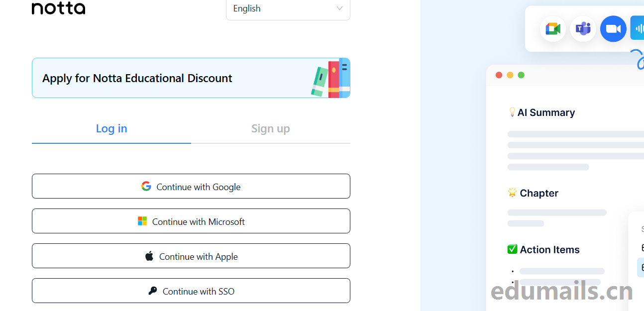Choose Continue with Microsoft

pos(191,221)
